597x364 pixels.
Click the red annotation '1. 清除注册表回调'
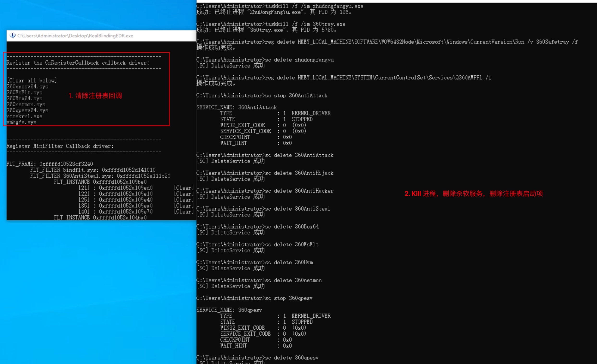coord(95,96)
